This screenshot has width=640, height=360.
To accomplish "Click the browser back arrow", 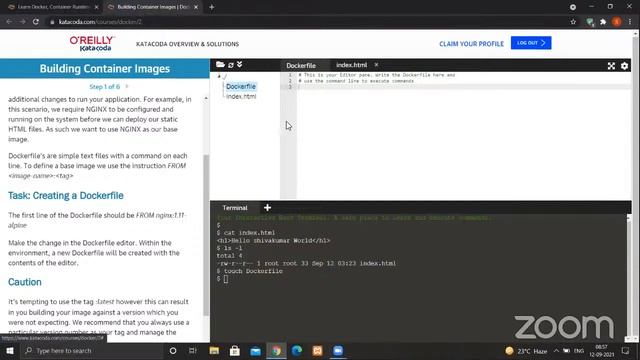I will (x=9, y=22).
